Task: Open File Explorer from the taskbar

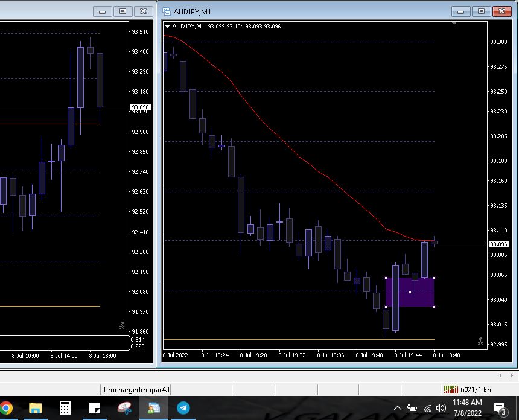Action: (36, 407)
